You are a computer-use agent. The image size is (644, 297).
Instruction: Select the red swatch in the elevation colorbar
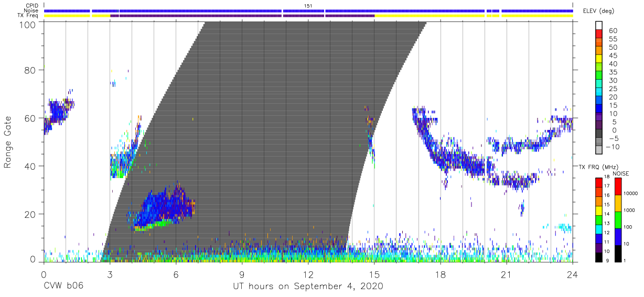coord(599,35)
